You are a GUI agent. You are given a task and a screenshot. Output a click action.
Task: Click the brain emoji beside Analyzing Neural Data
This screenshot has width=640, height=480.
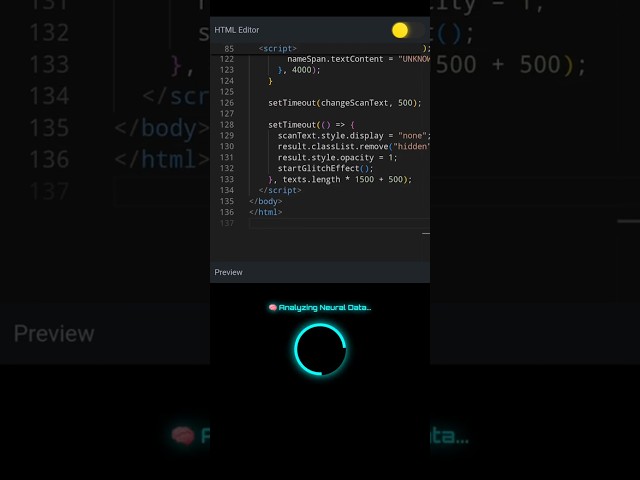tap(273, 308)
